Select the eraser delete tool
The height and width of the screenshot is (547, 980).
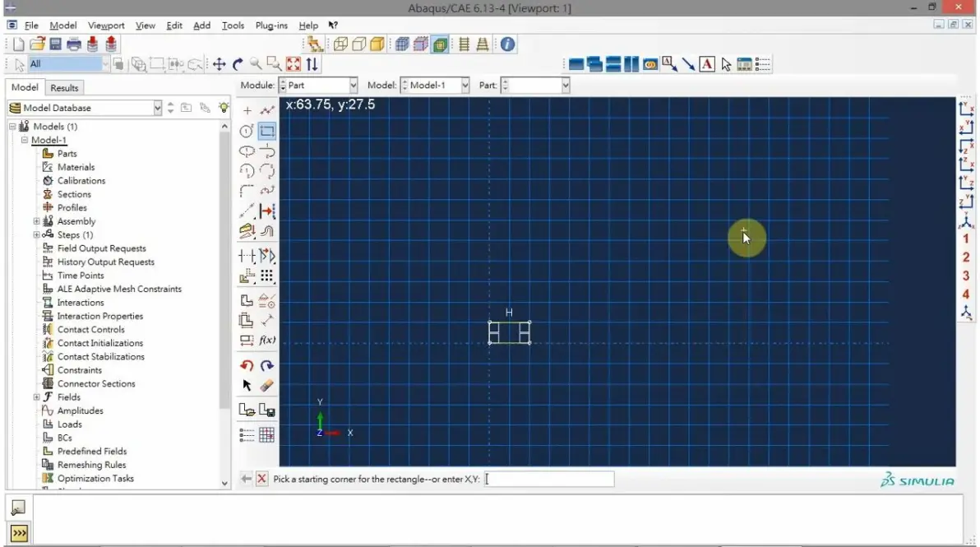point(267,386)
